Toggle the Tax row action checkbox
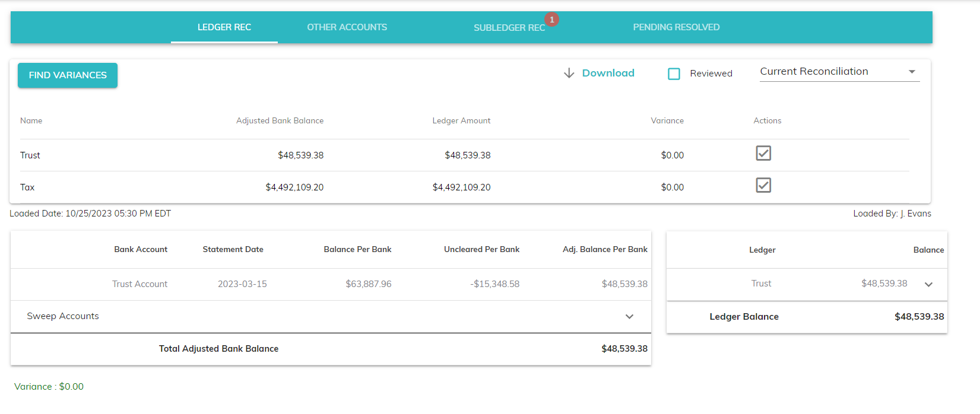Image resolution: width=980 pixels, height=414 pixels. 763,186
